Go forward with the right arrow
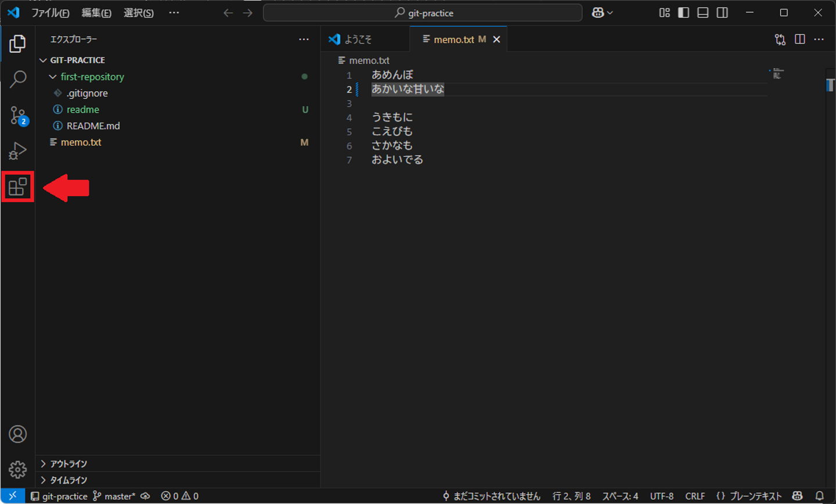Image resolution: width=836 pixels, height=504 pixels. click(248, 13)
